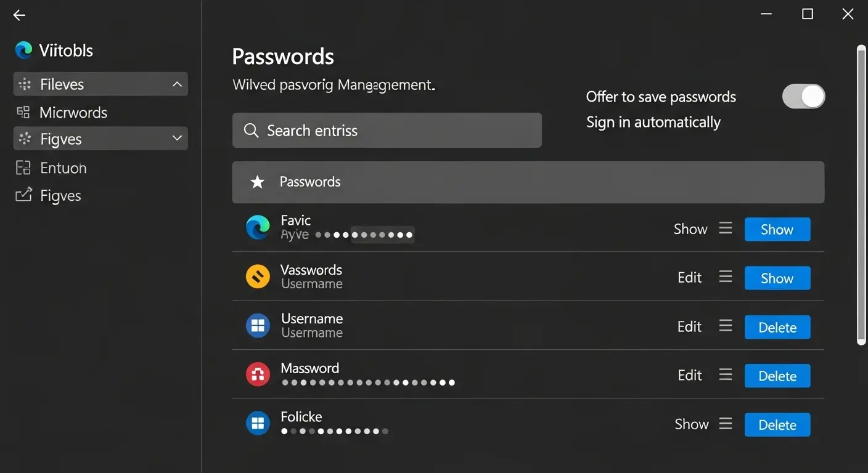Click the Delete button for Username
Screen dimensions: 868x473
point(777,327)
